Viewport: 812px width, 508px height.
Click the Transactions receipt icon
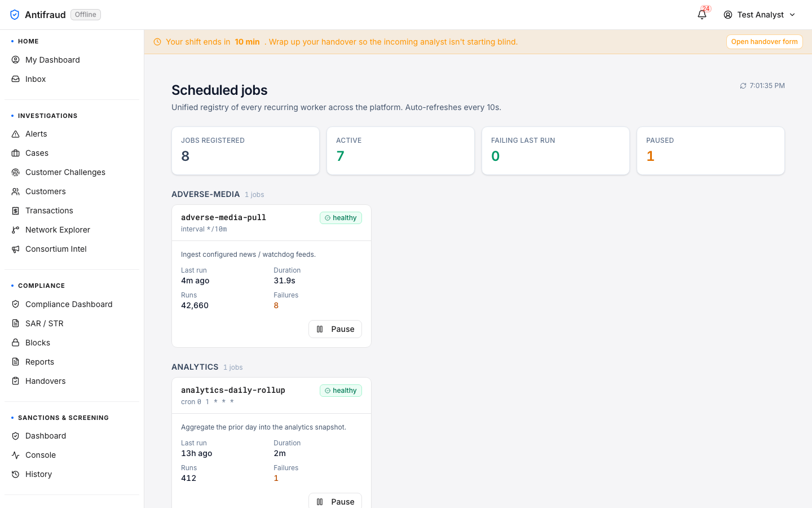(16, 211)
